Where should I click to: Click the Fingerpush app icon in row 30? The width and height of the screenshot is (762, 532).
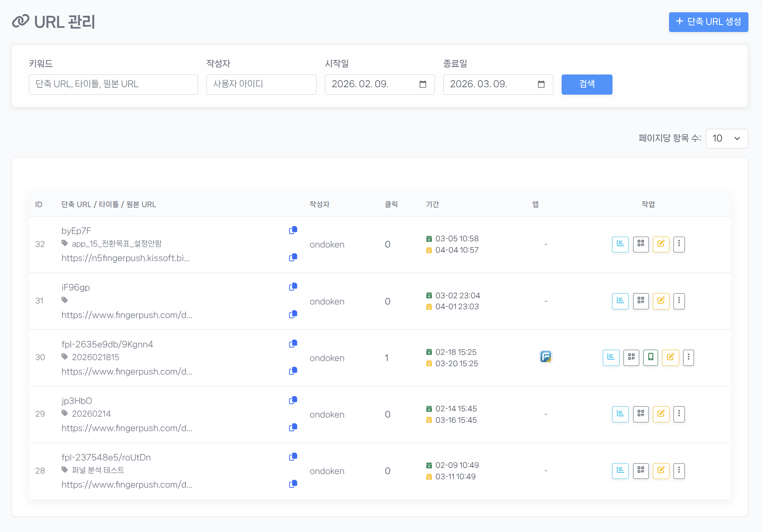[x=545, y=356]
